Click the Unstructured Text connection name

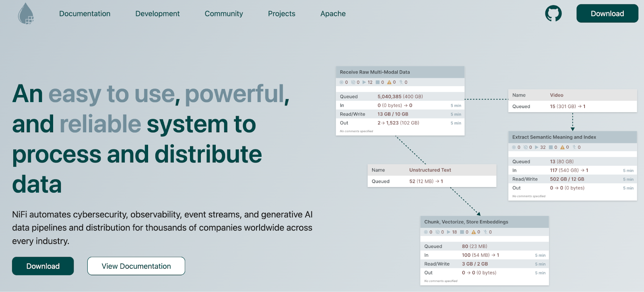[430, 170]
